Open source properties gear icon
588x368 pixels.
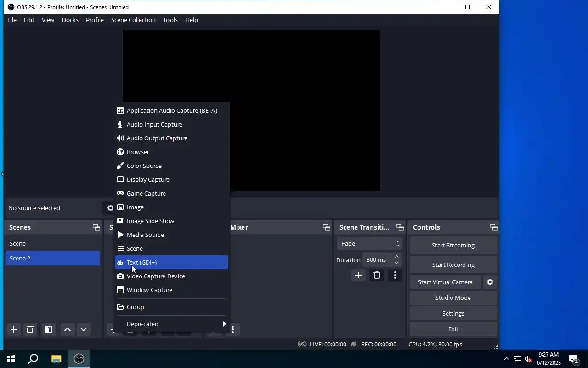(x=110, y=208)
